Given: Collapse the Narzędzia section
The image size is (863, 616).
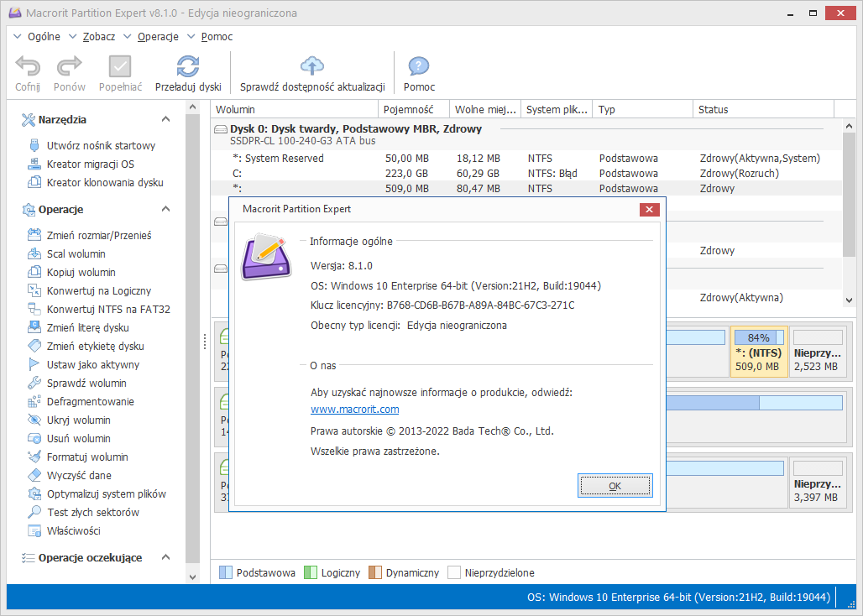Looking at the screenshot, I should coord(165,119).
